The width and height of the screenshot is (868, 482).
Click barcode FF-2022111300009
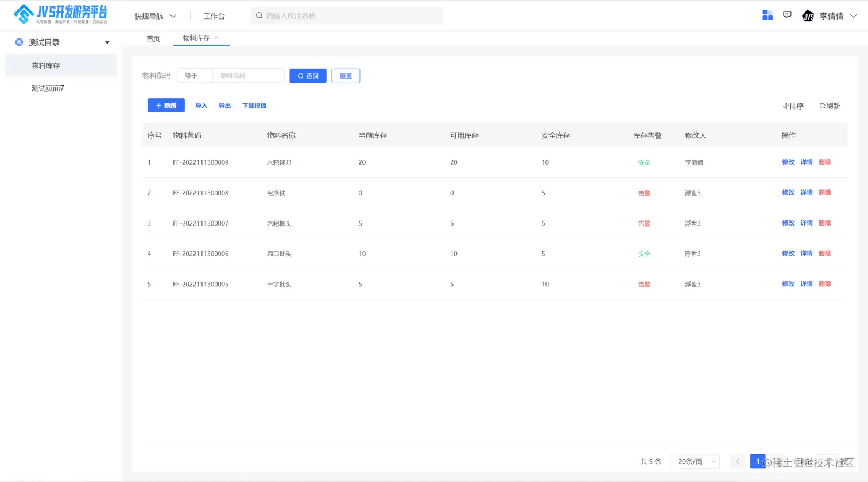click(x=200, y=162)
